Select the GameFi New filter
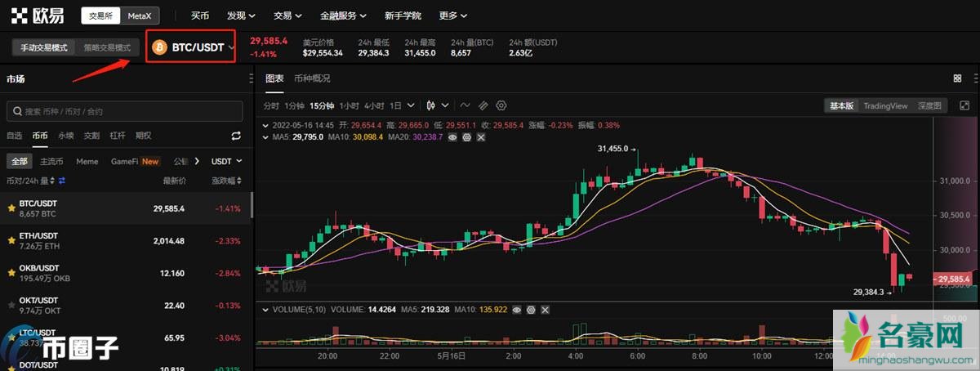 (x=135, y=161)
